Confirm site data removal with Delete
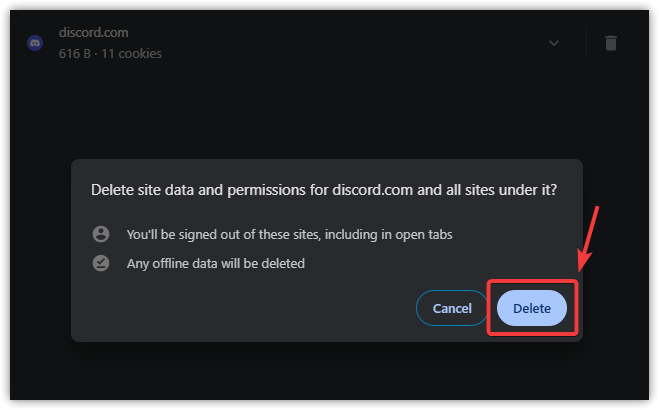 (x=531, y=308)
